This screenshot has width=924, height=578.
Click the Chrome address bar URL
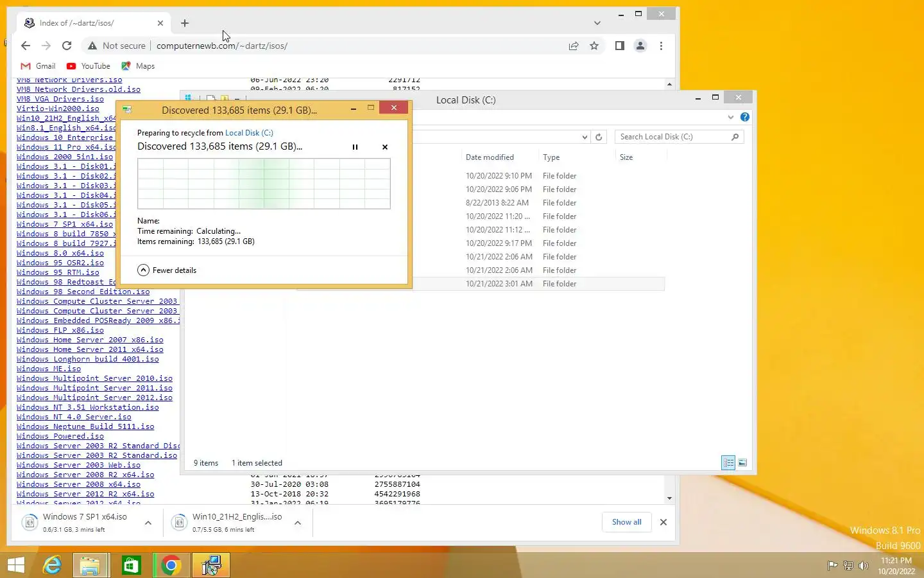click(x=222, y=46)
